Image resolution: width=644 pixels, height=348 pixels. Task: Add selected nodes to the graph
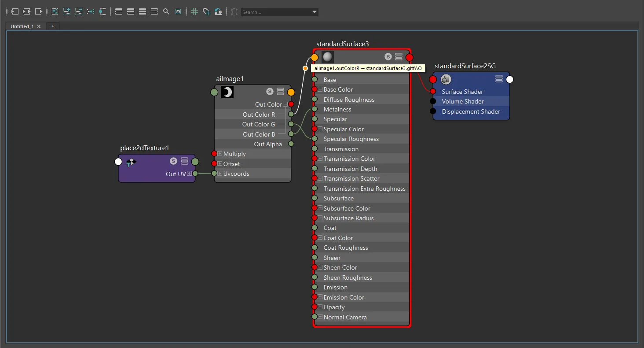(x=67, y=12)
